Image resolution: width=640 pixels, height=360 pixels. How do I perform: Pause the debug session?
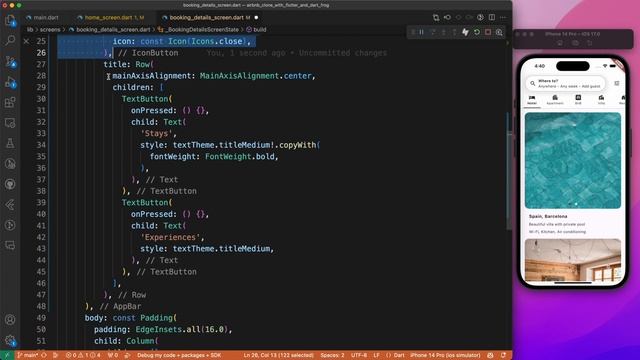(422, 32)
